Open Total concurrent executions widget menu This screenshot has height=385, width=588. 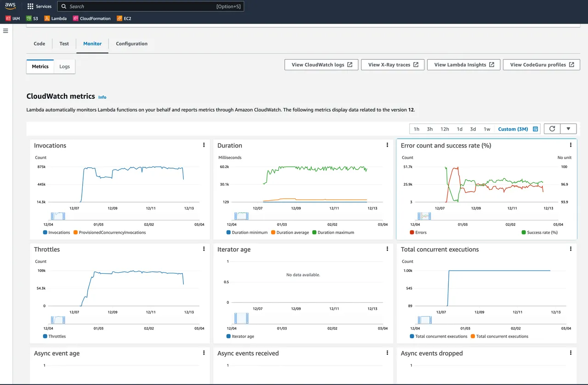point(571,249)
